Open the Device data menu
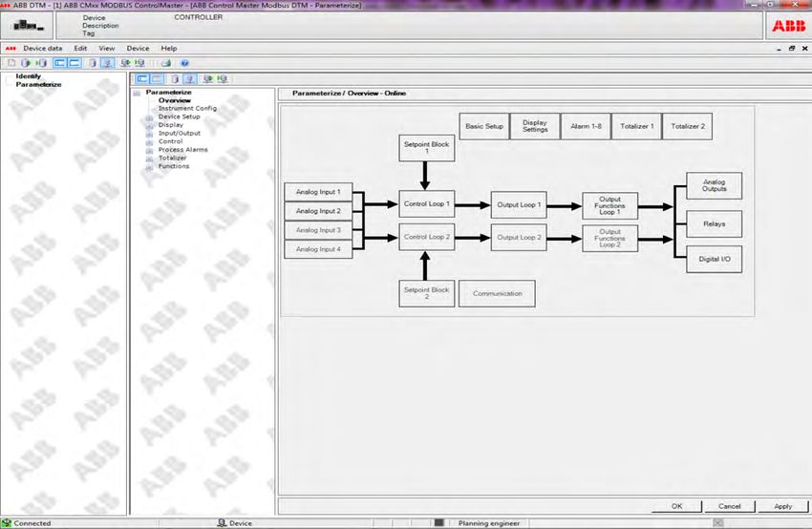The image size is (812, 529). [x=42, y=48]
